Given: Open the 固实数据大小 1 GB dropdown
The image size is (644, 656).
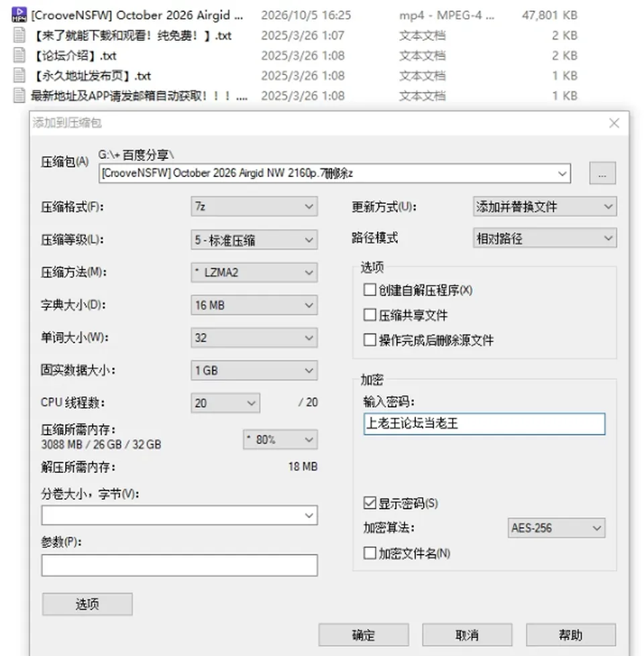Looking at the screenshot, I should tap(254, 370).
